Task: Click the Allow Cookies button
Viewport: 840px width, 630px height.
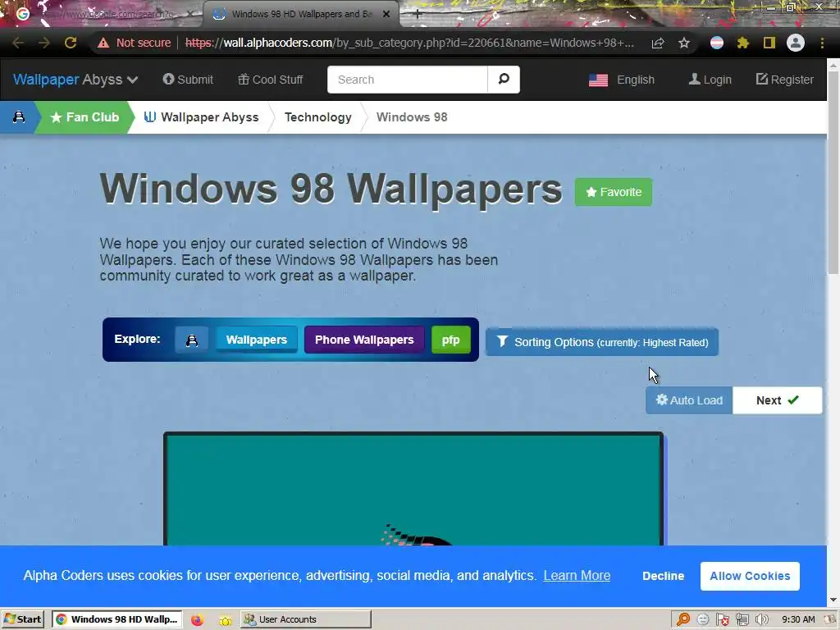Action: [x=750, y=576]
